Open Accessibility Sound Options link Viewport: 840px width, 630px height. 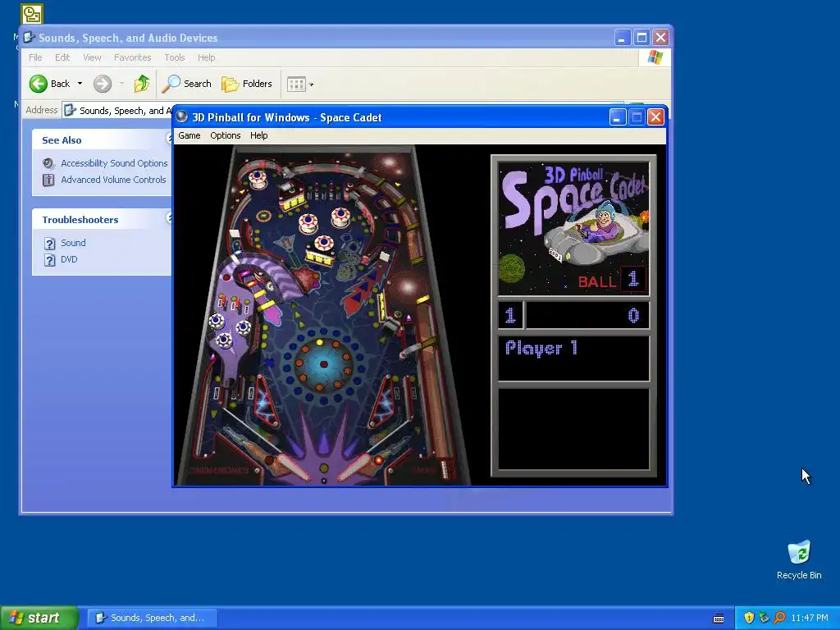[114, 163]
